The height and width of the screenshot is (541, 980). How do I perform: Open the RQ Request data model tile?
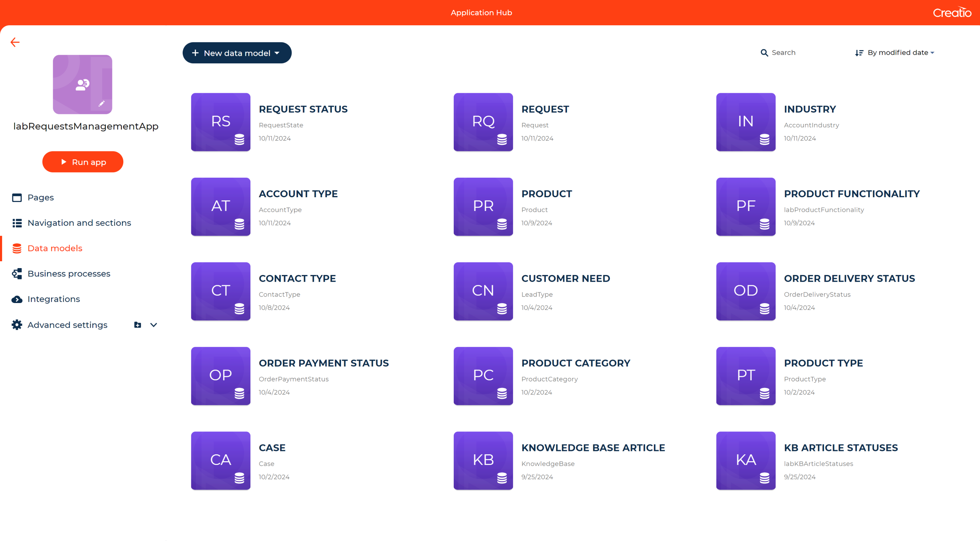click(x=483, y=122)
